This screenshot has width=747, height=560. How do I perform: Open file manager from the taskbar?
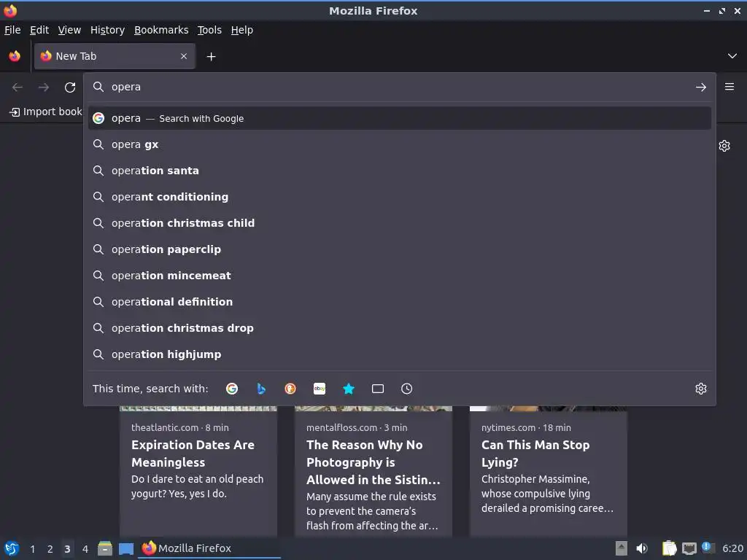coord(105,548)
